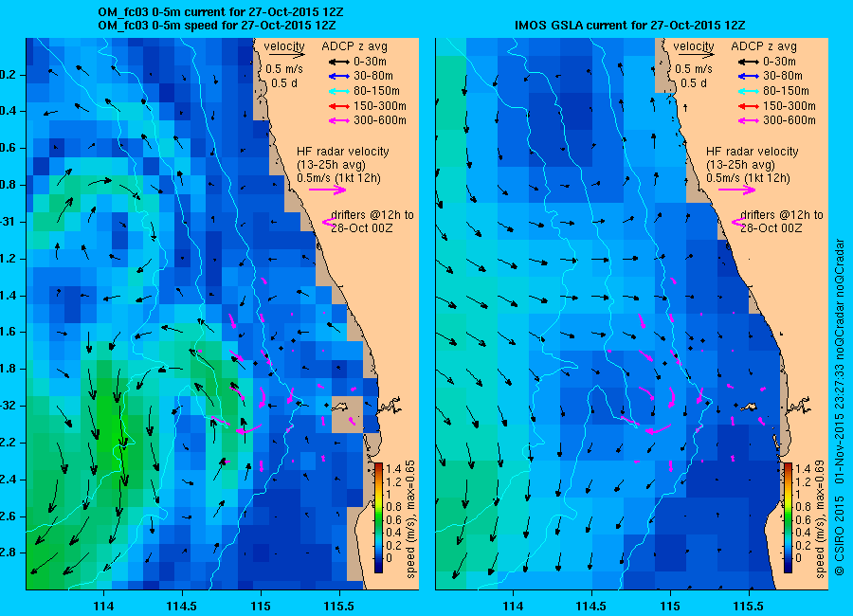Click the black 0-30m arrow in right legend
This screenshot has width=853, height=616.
(749, 62)
